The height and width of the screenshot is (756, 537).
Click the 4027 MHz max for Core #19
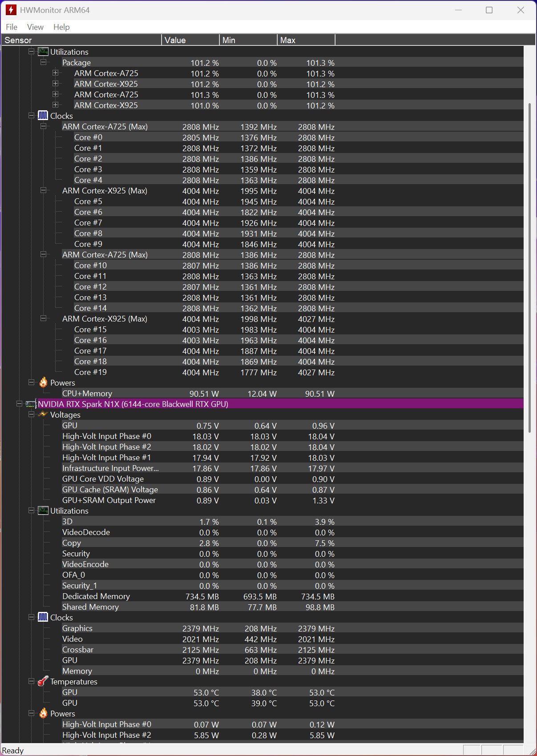[316, 373]
